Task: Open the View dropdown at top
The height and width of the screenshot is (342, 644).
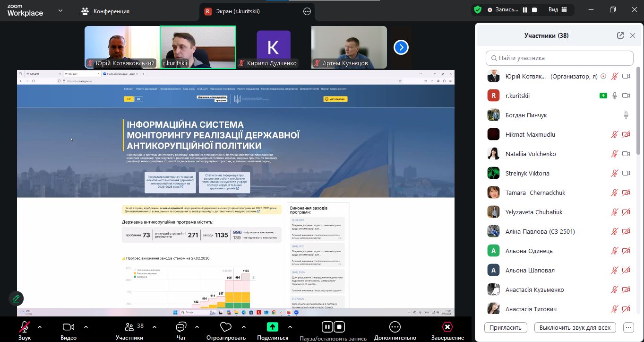Action: pos(558,9)
